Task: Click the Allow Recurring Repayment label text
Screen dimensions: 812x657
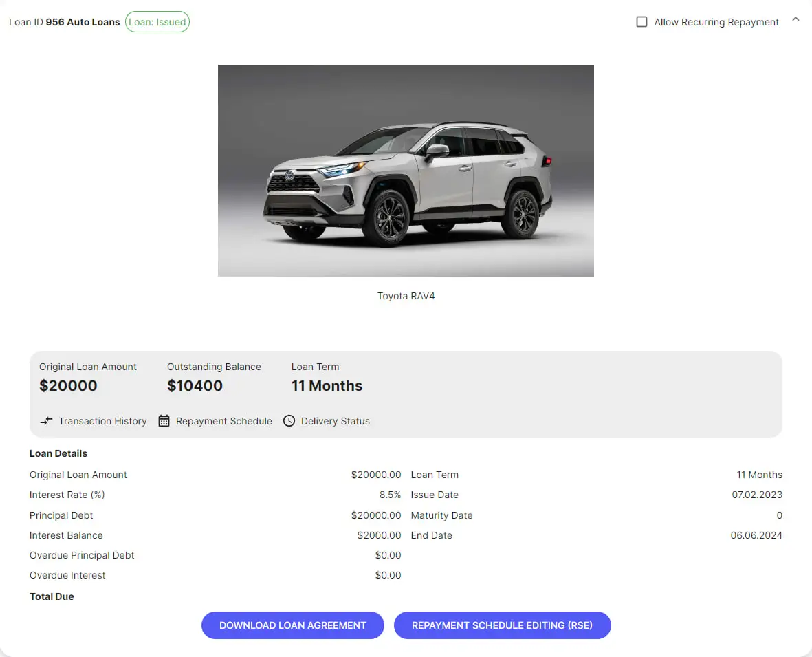Action: 716,22
